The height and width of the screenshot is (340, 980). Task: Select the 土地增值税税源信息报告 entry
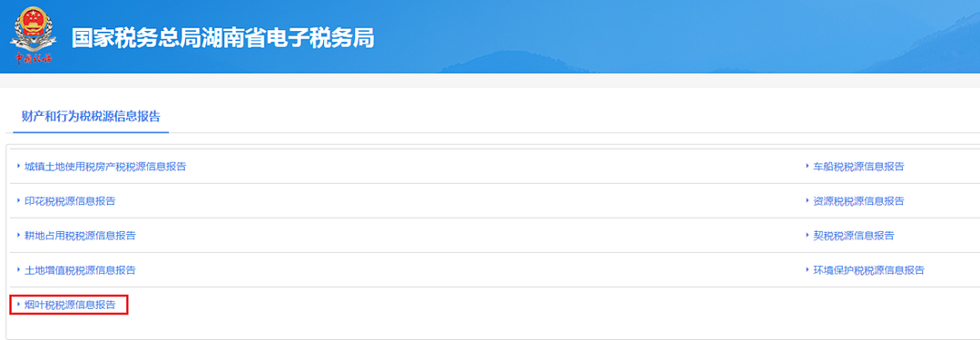[x=80, y=270]
